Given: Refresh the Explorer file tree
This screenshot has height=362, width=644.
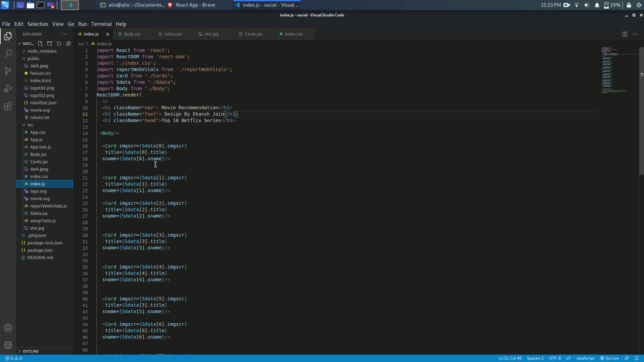Looking at the screenshot, I should [x=59, y=44].
